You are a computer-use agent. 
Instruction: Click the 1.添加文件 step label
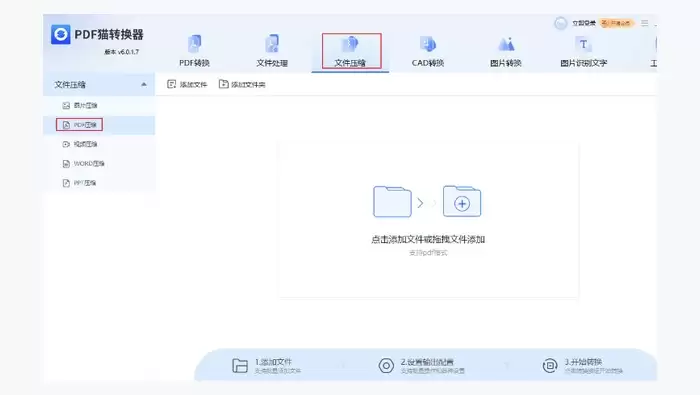[x=273, y=362]
